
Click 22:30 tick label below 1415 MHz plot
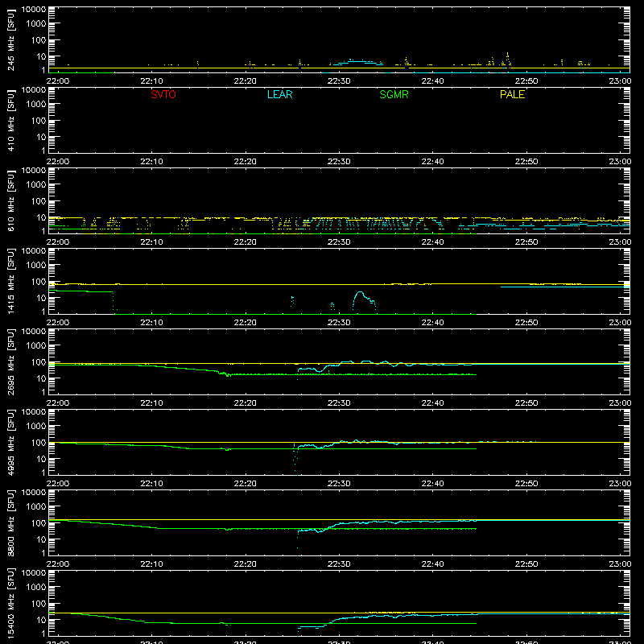339,323
